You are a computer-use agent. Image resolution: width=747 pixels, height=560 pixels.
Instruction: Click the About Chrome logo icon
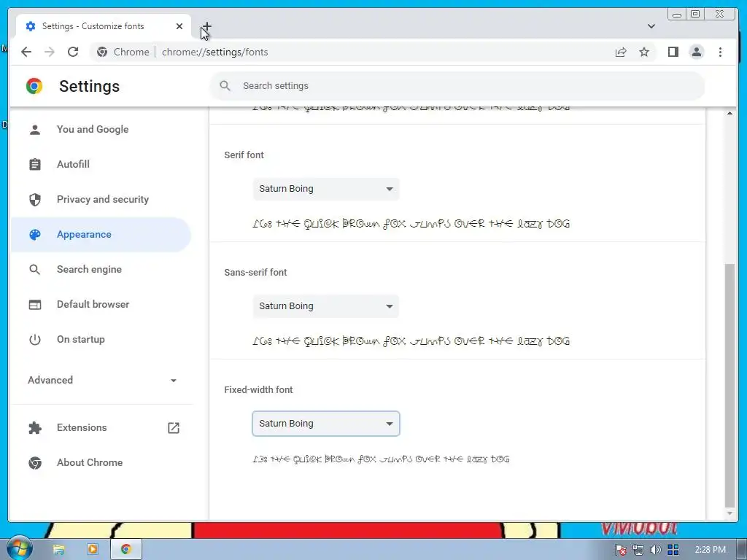click(x=35, y=462)
